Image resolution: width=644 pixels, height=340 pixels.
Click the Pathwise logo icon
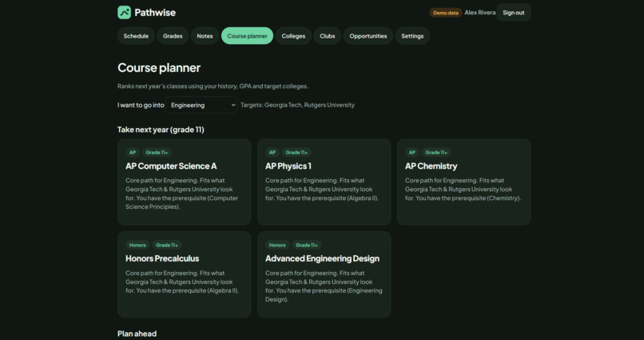[x=124, y=12]
